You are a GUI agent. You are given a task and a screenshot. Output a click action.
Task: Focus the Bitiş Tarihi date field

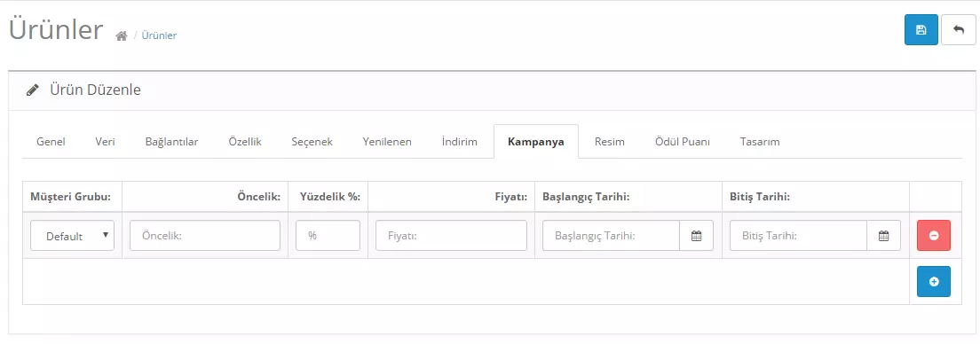click(x=798, y=236)
